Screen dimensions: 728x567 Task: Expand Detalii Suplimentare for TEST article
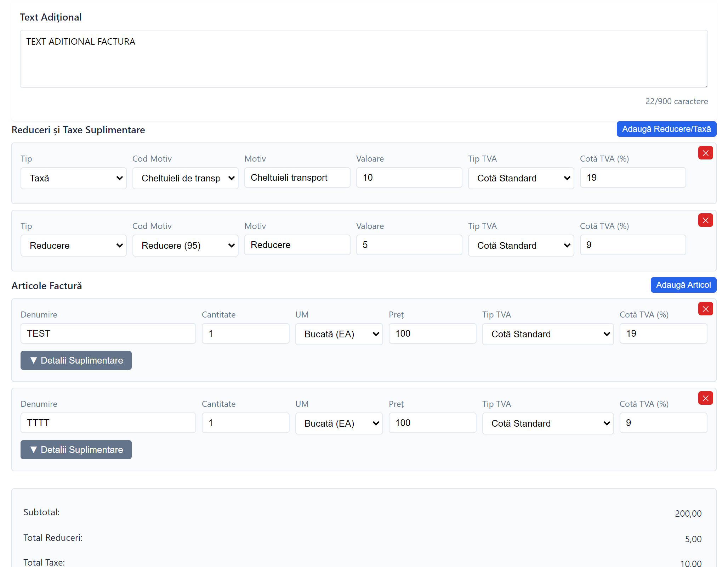76,360
